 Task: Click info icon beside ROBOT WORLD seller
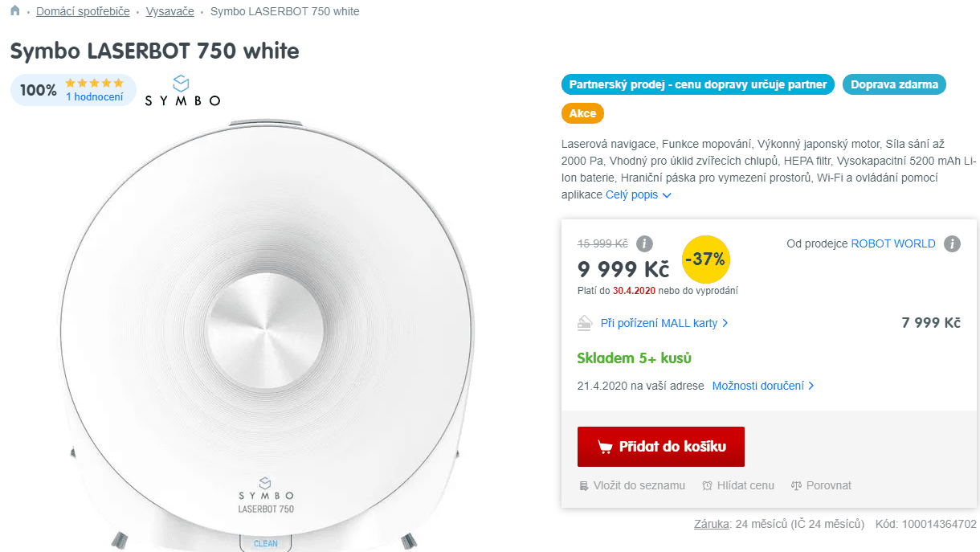click(x=952, y=243)
